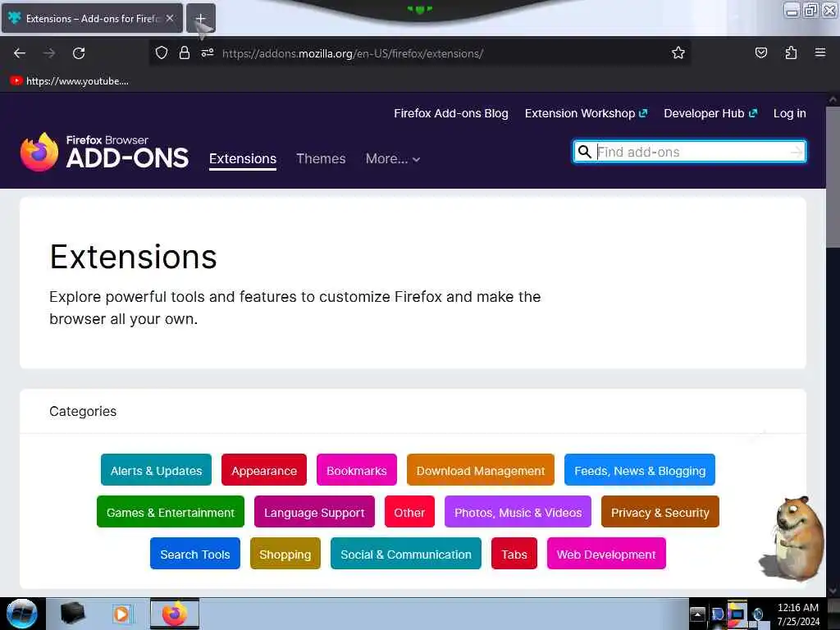Close the Extensions – Add-ons tab

(x=170, y=18)
